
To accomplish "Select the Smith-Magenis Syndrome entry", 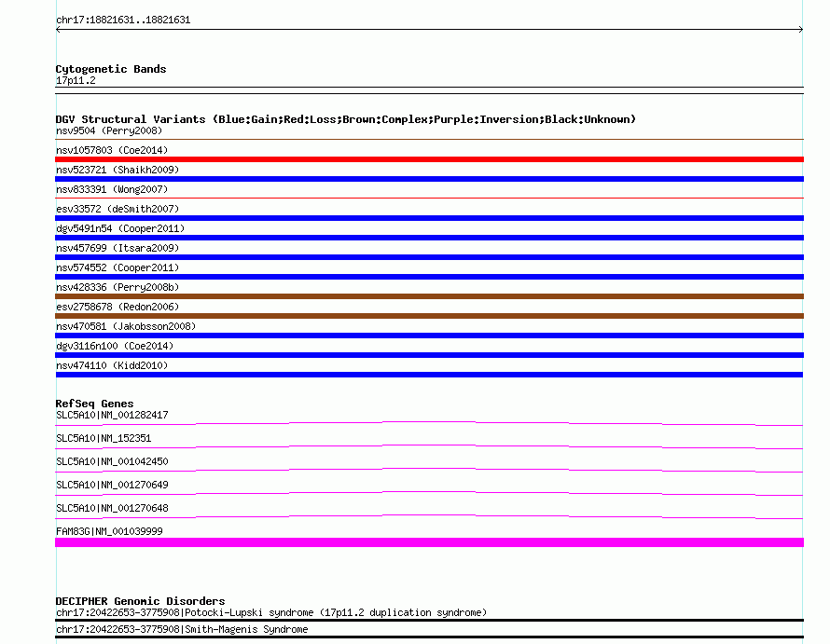I will click(x=182, y=629).
